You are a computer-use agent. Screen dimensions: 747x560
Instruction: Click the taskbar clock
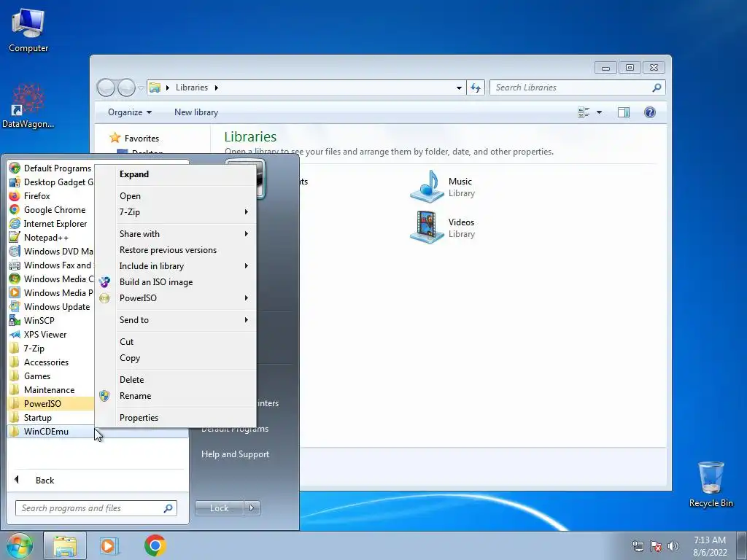point(709,546)
